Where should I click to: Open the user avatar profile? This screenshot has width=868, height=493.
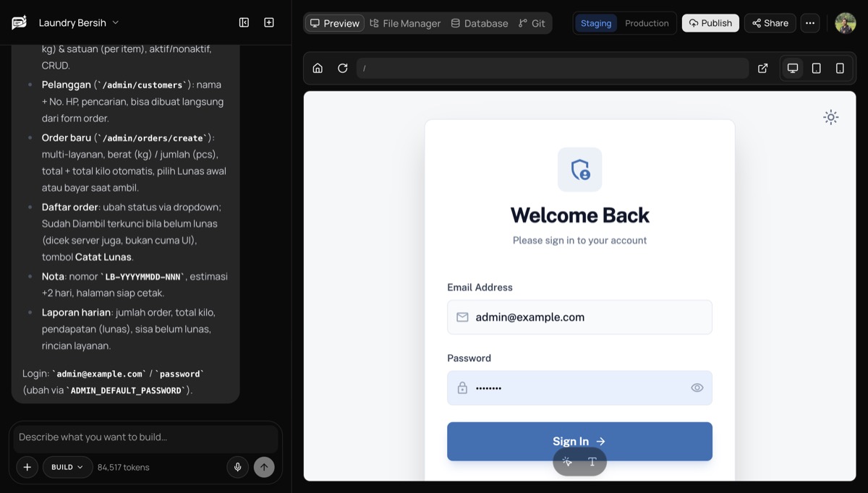tap(845, 23)
